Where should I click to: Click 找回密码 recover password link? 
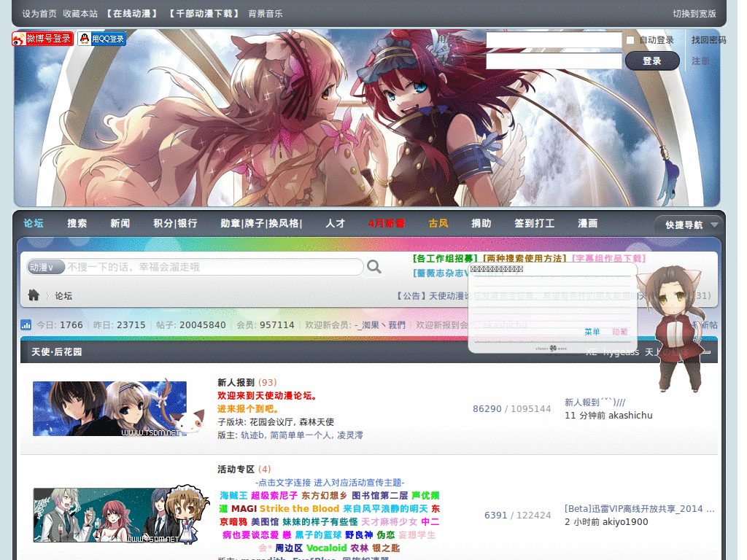(708, 40)
